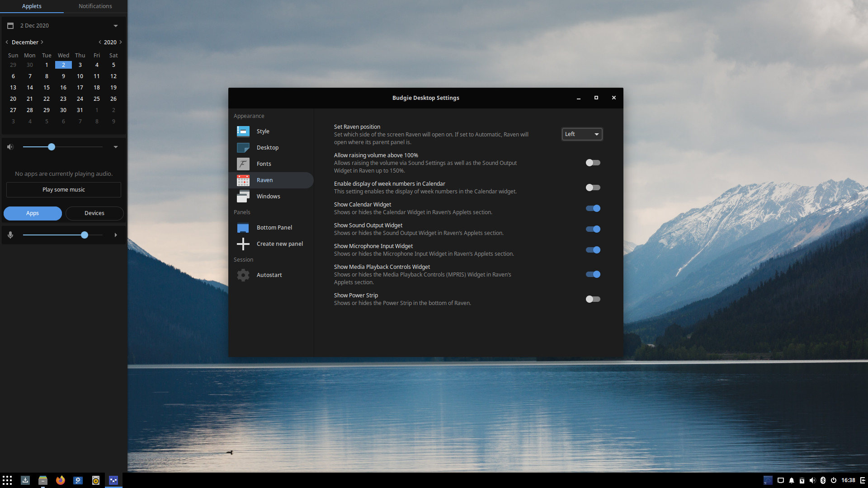The width and height of the screenshot is (868, 488).
Task: Switch to the Devices audio tab
Action: [x=93, y=213]
